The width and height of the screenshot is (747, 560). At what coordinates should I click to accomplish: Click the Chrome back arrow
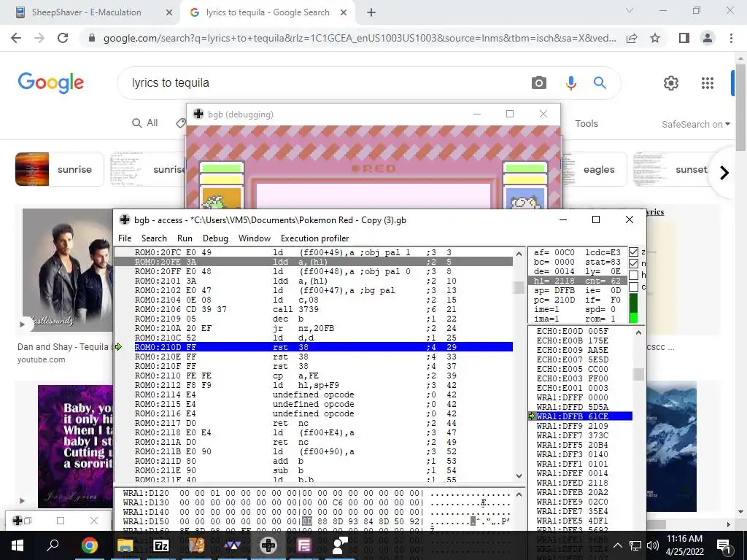pos(16,38)
